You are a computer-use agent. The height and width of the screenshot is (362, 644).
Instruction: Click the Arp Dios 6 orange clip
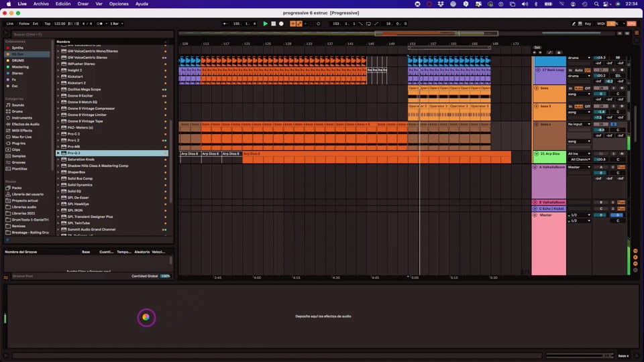point(376,157)
